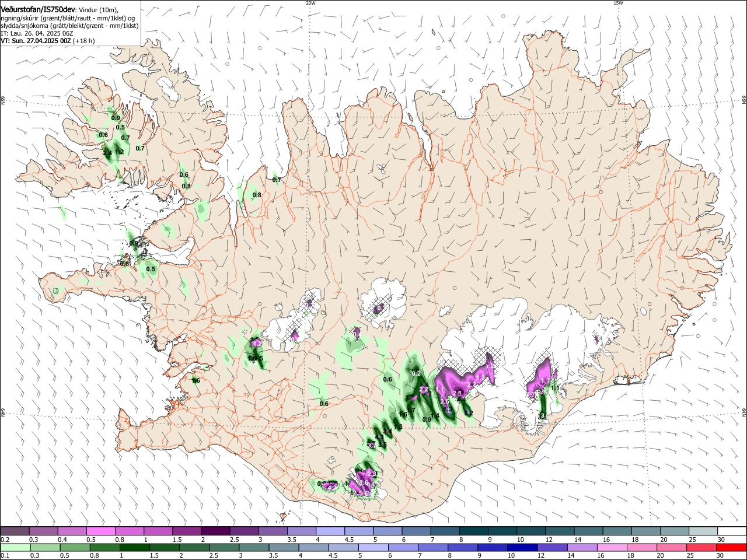Click the grey-purple swatch labeled 0.2 in the snow legend
The width and height of the screenshot is (747, 560).
click(x=15, y=531)
